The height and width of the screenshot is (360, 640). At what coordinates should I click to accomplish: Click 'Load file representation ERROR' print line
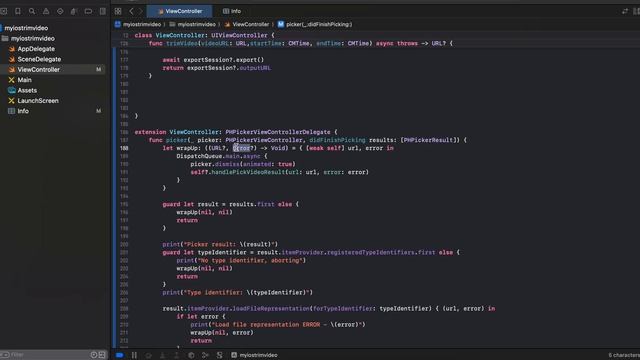(x=278, y=324)
